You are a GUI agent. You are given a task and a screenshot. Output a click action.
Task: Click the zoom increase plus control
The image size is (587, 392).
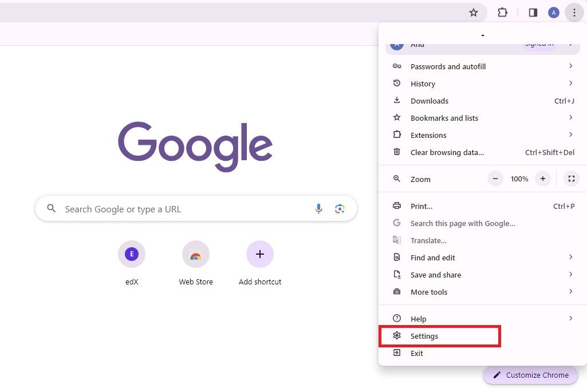[542, 179]
